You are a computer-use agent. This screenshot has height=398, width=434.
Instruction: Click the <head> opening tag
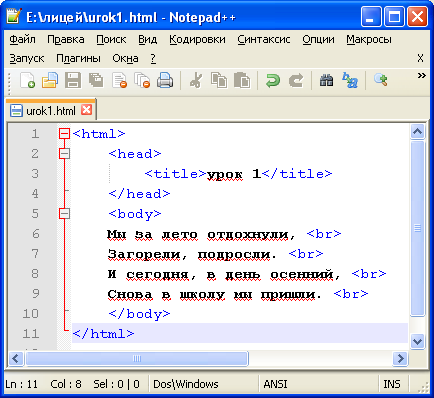[135, 154]
